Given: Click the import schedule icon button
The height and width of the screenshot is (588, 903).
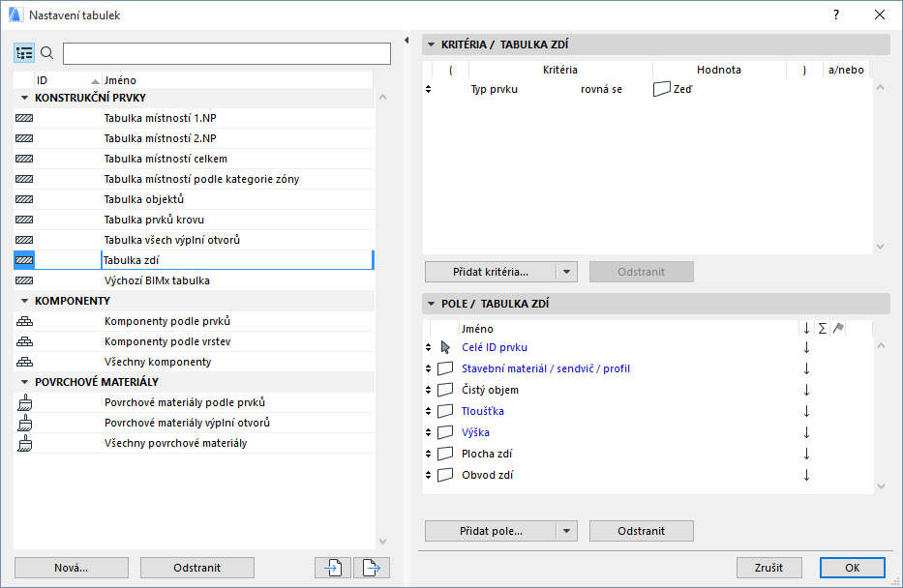Looking at the screenshot, I should click(x=333, y=568).
